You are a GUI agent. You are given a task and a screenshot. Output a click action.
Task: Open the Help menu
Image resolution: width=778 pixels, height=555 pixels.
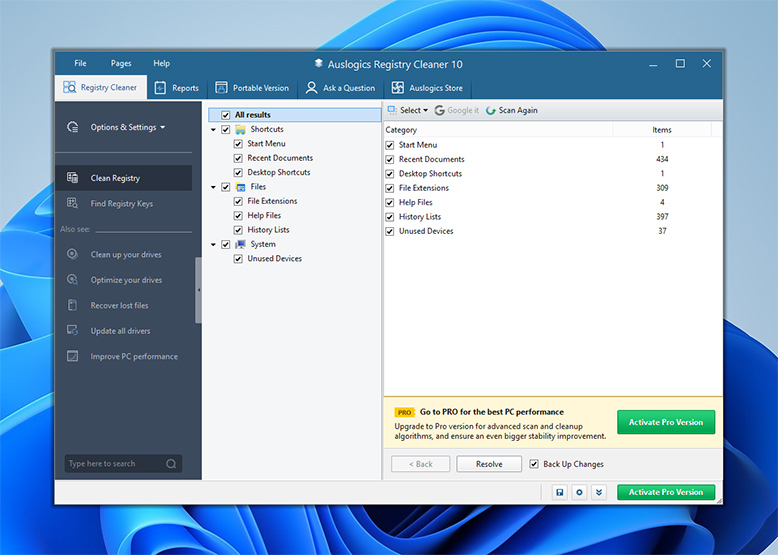pyautogui.click(x=161, y=63)
